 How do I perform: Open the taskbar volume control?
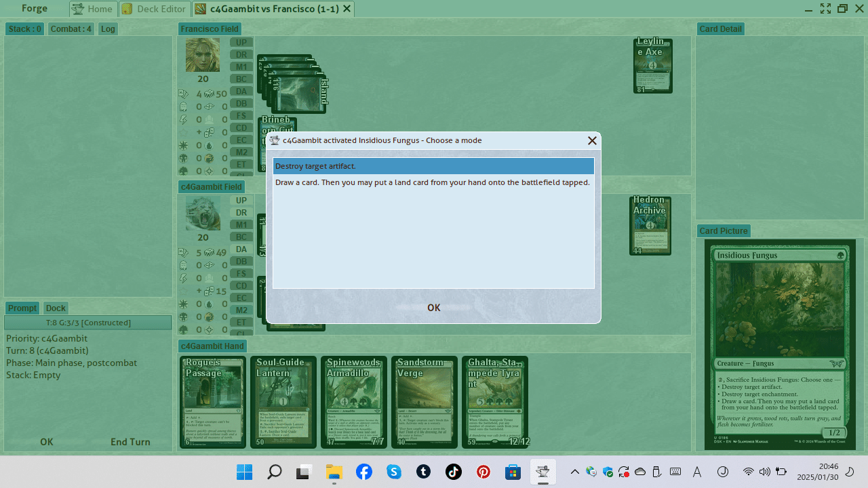(x=765, y=472)
